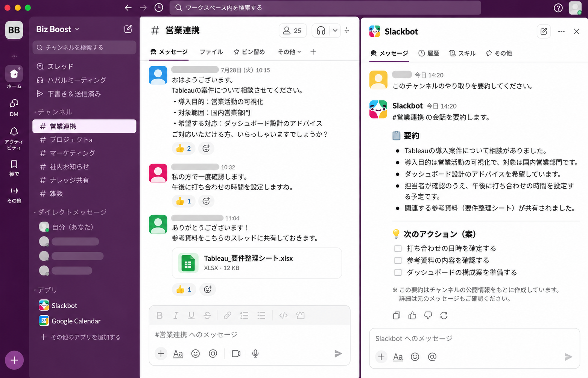The height and width of the screenshot is (378, 588).
Task: Open the マーケティング channel
Action: [84, 153]
